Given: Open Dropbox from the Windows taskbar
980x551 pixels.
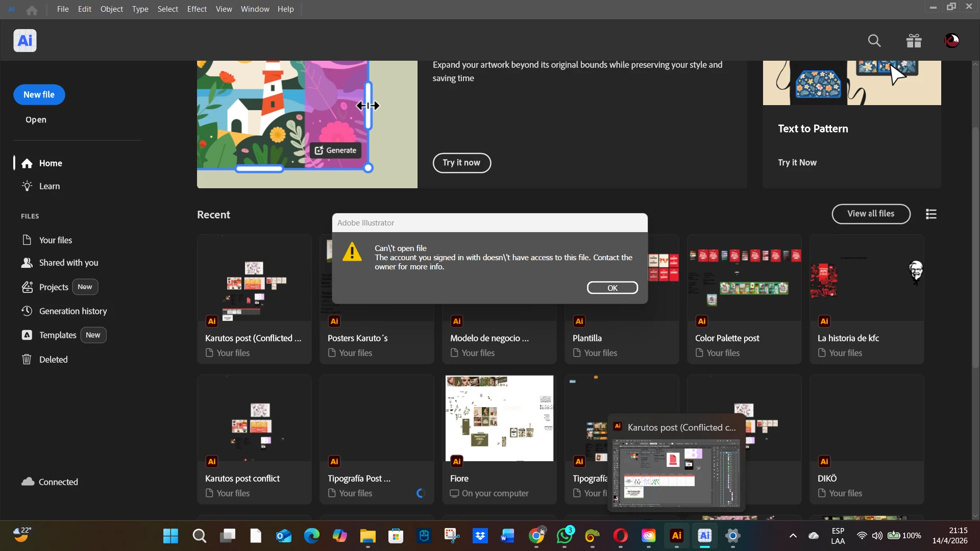Looking at the screenshot, I should click(x=480, y=536).
